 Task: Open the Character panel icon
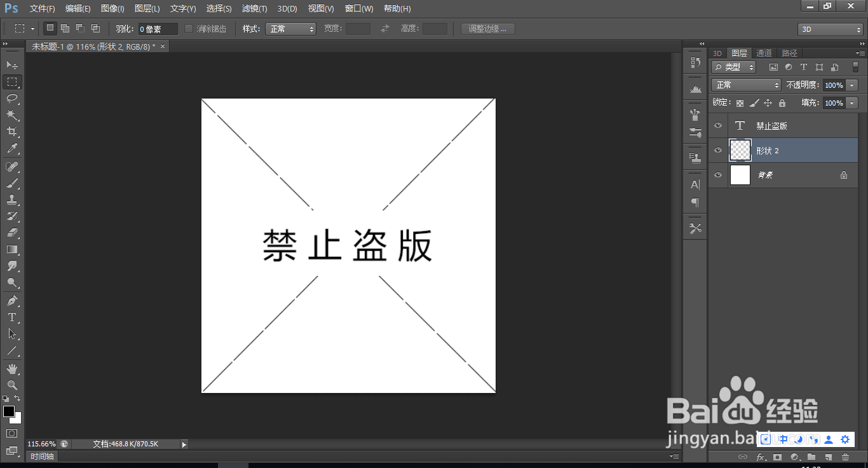695,184
